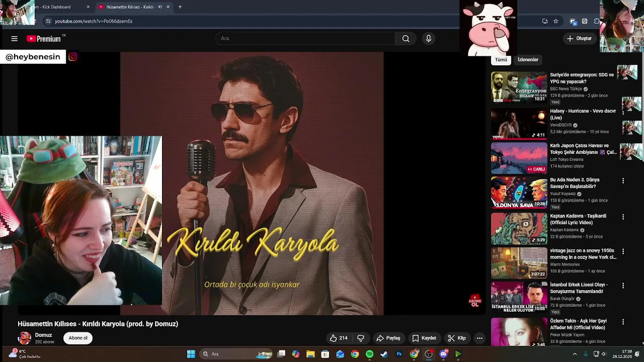Viewport: 644px width, 362px height.
Task: Open Discord from taskbar
Action: (443, 354)
